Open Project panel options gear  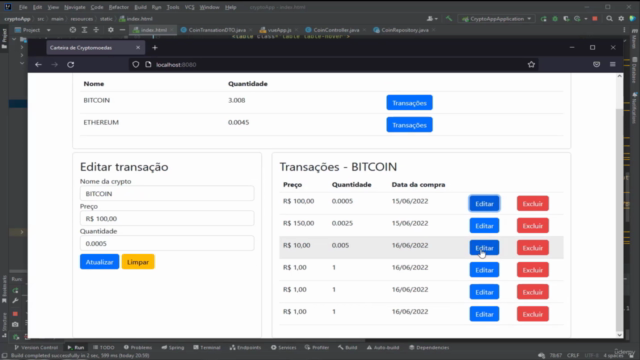111,30
